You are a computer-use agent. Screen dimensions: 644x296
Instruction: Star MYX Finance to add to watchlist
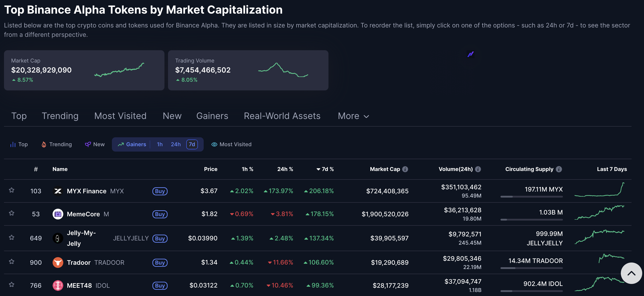pyautogui.click(x=12, y=190)
